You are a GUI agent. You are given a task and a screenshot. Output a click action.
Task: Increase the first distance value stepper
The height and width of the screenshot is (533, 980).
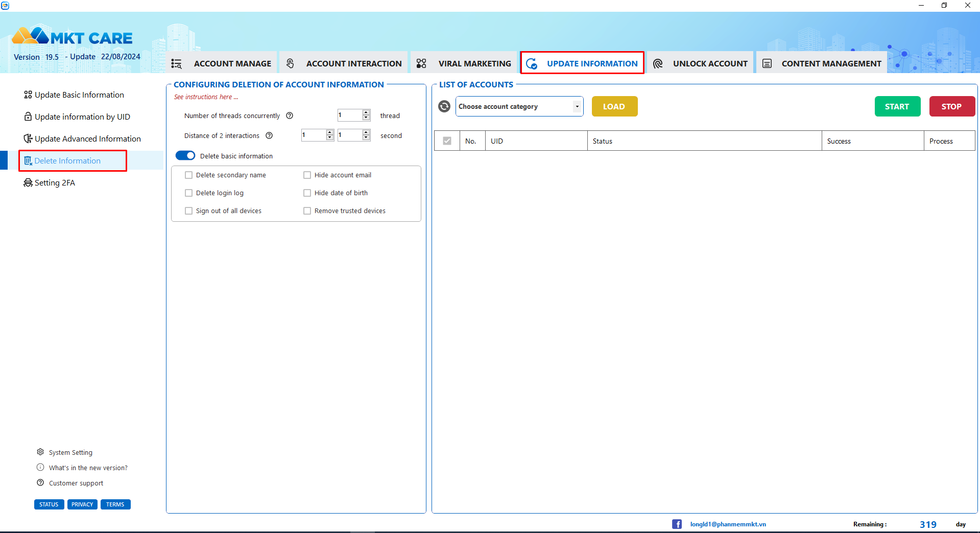coord(330,132)
